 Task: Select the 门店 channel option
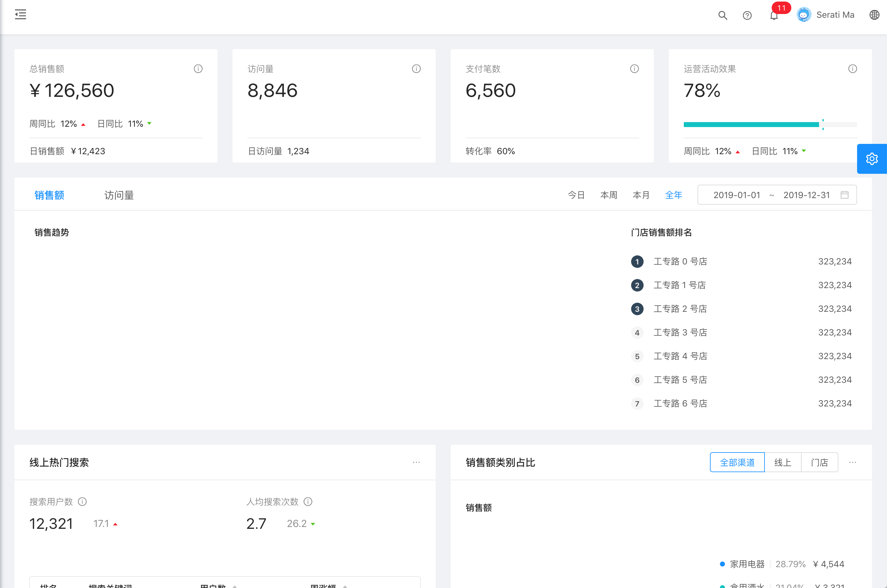point(819,462)
